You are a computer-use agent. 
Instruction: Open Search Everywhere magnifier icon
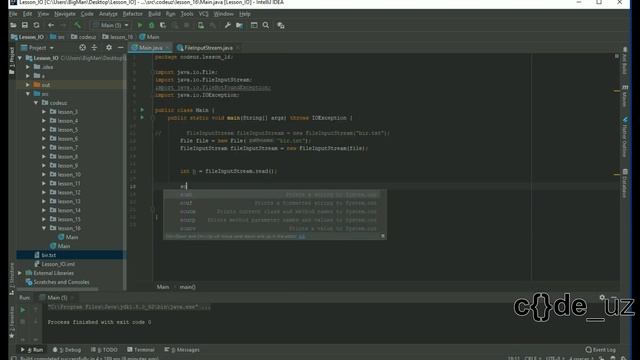pos(266,25)
